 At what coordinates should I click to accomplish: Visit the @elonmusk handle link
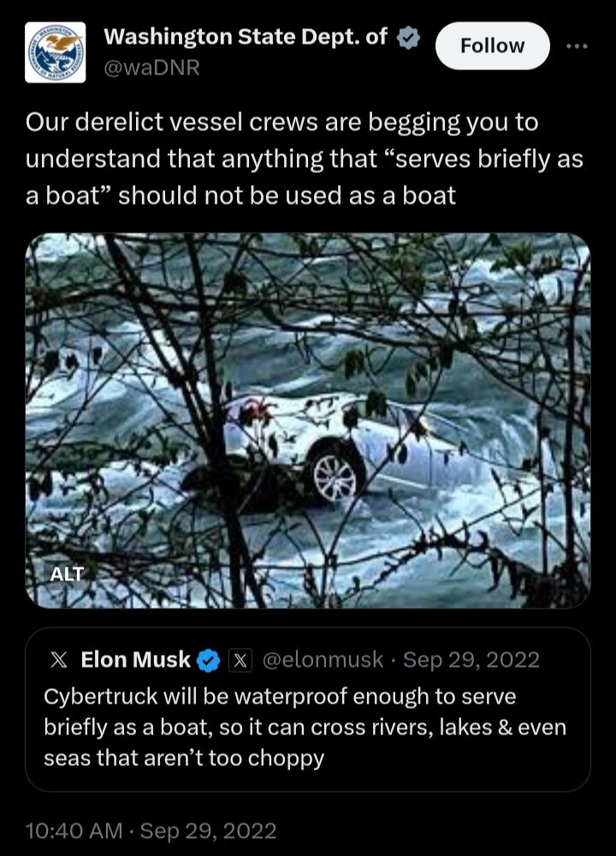click(323, 660)
